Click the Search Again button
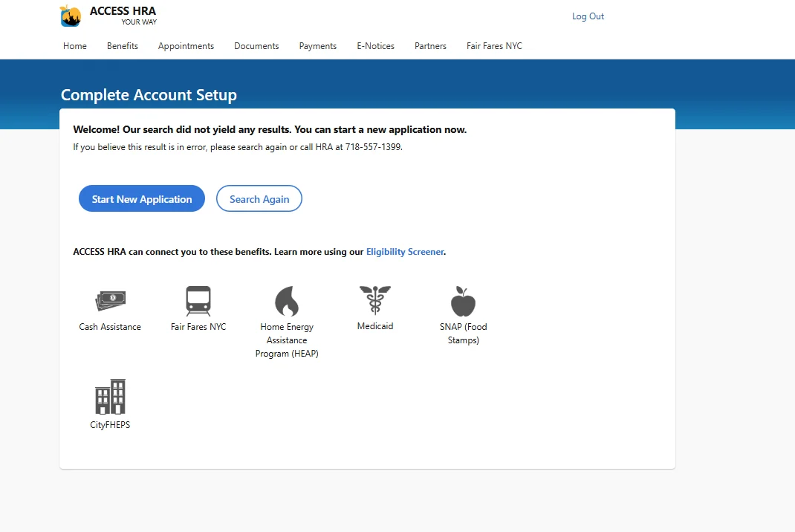Screen dimensions: 795x532 coord(259,199)
